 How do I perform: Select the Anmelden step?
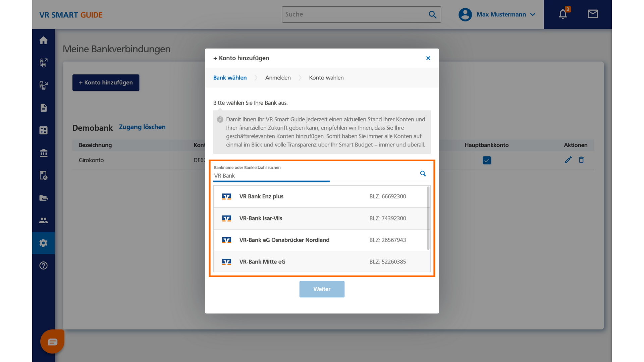click(278, 78)
